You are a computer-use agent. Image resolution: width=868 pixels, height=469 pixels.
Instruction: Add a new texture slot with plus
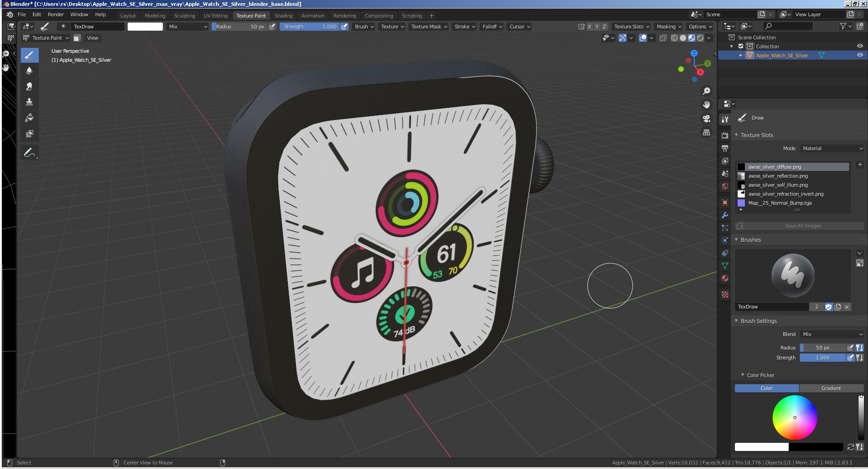pyautogui.click(x=860, y=165)
